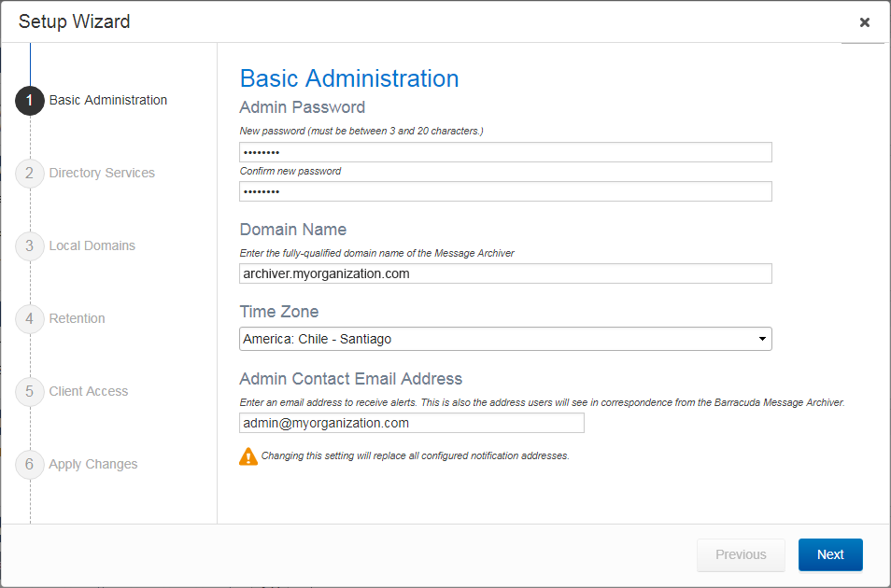Select the Basic Administration heading text
Image resolution: width=891 pixels, height=588 pixels.
tap(349, 78)
